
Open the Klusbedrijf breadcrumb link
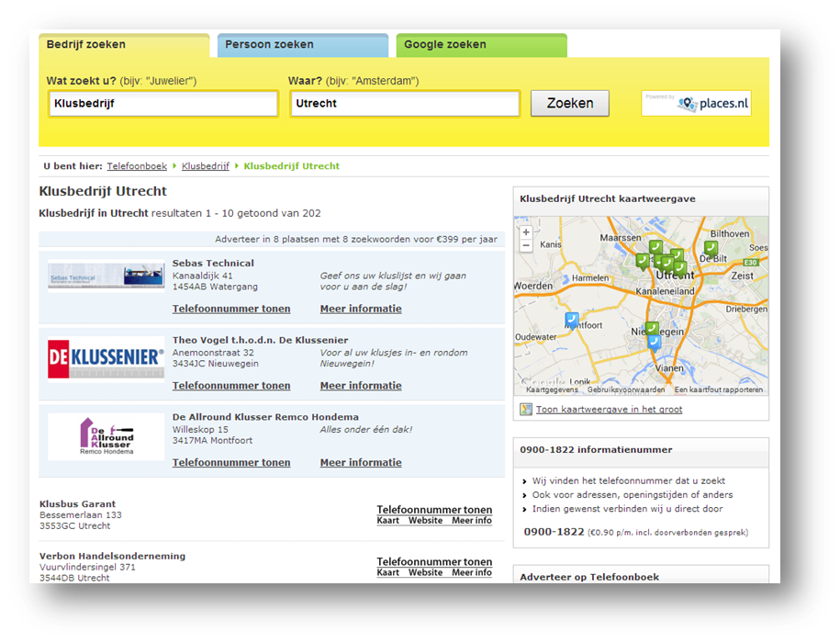coord(205,166)
